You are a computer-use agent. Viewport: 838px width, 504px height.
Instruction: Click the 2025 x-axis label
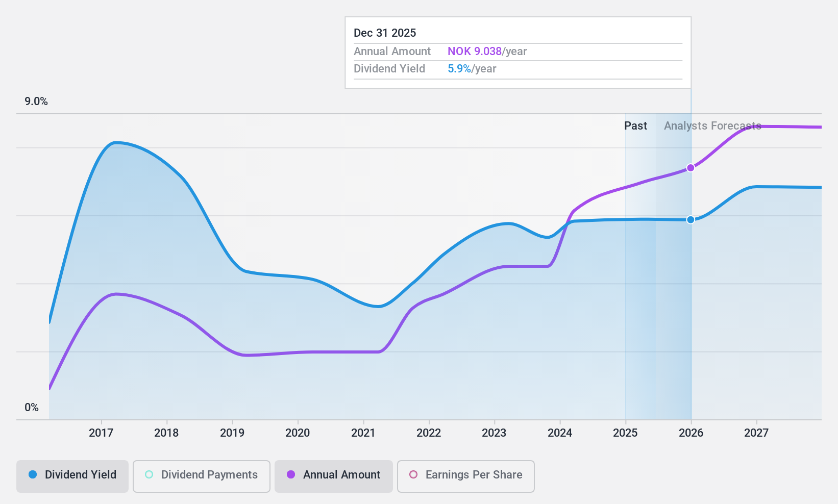(625, 433)
